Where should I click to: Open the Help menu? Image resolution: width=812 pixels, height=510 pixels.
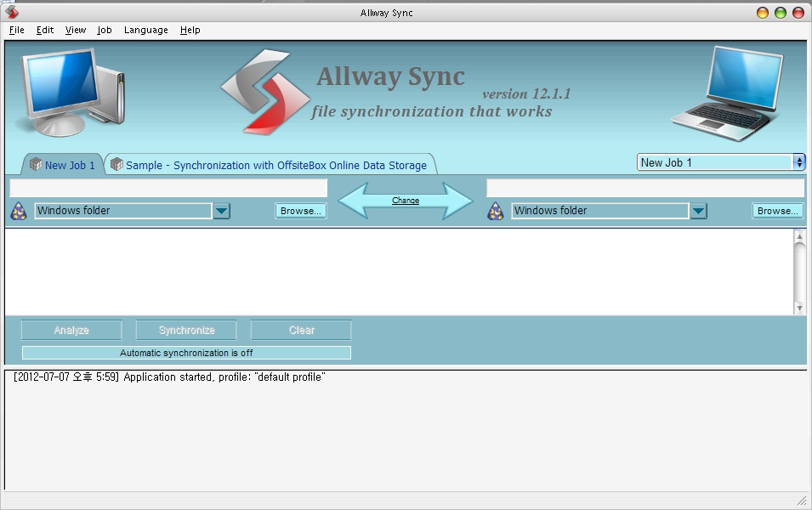(x=190, y=30)
